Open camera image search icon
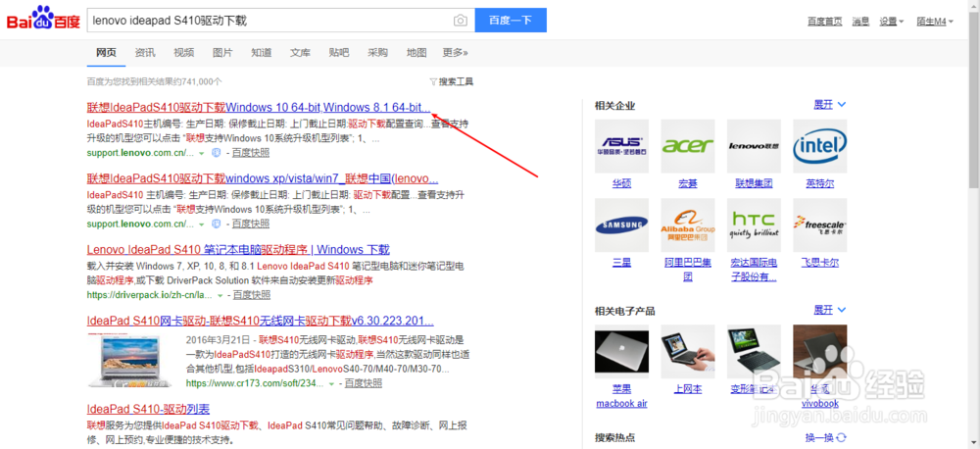This screenshot has width=980, height=449. (460, 21)
